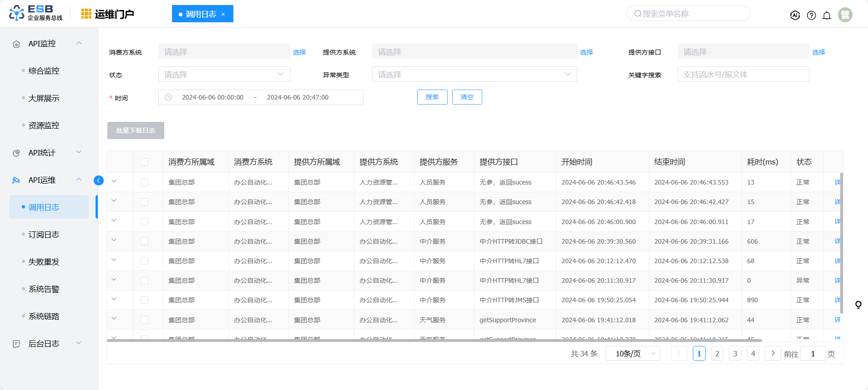Click the lightbulb icon at right edge
This screenshot has height=390, width=868.
tap(858, 305)
